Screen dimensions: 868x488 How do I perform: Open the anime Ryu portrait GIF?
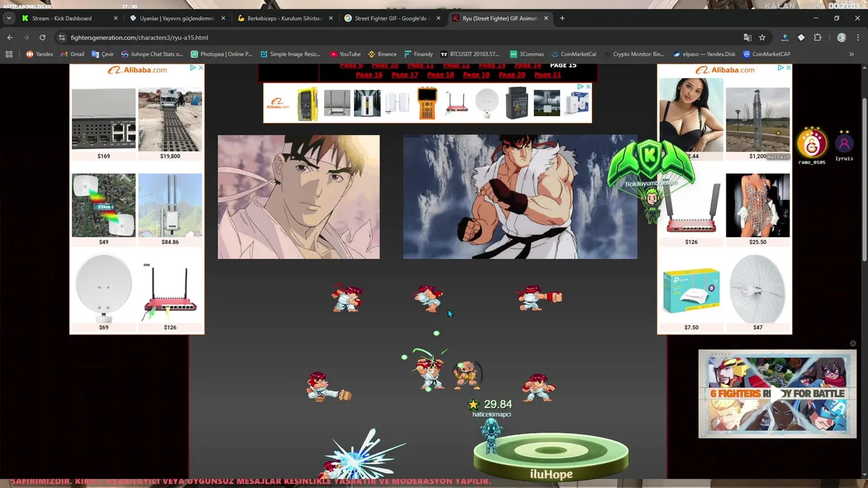pos(298,197)
